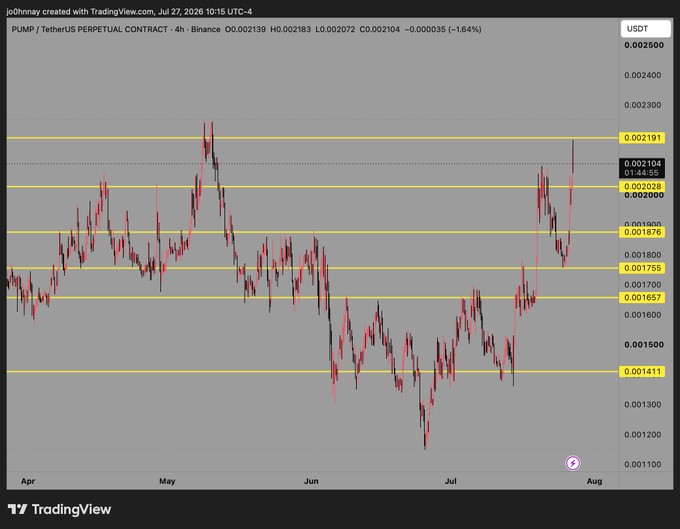Click the 0.001200 price axis tick
The image size is (680, 529).
(643, 434)
